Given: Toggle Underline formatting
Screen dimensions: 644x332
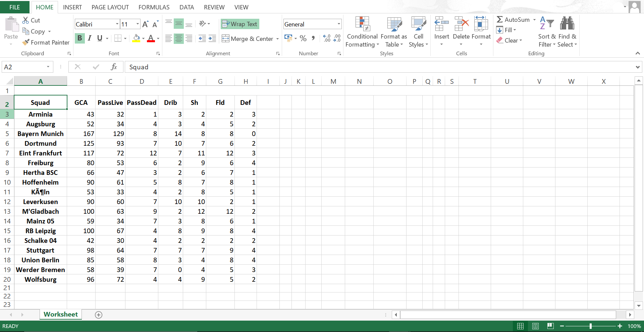Looking at the screenshot, I should (x=100, y=38).
